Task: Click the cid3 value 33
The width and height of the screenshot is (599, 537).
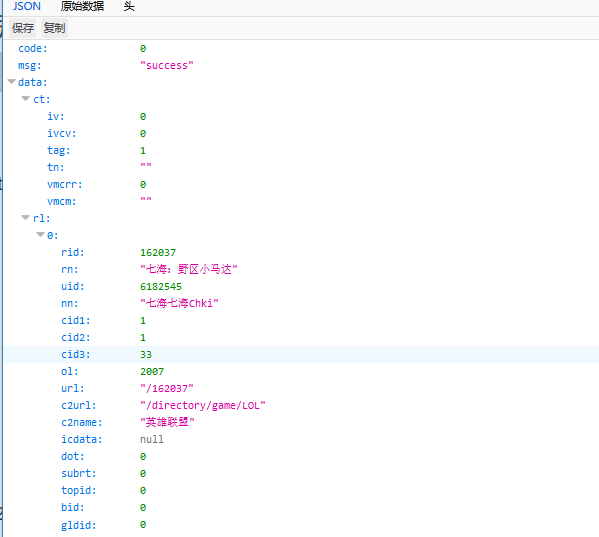Action: point(146,354)
